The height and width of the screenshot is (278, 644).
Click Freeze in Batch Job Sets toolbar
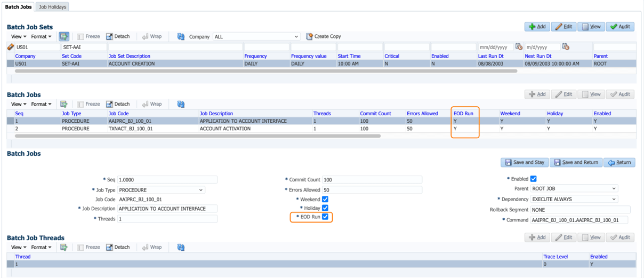pos(88,36)
